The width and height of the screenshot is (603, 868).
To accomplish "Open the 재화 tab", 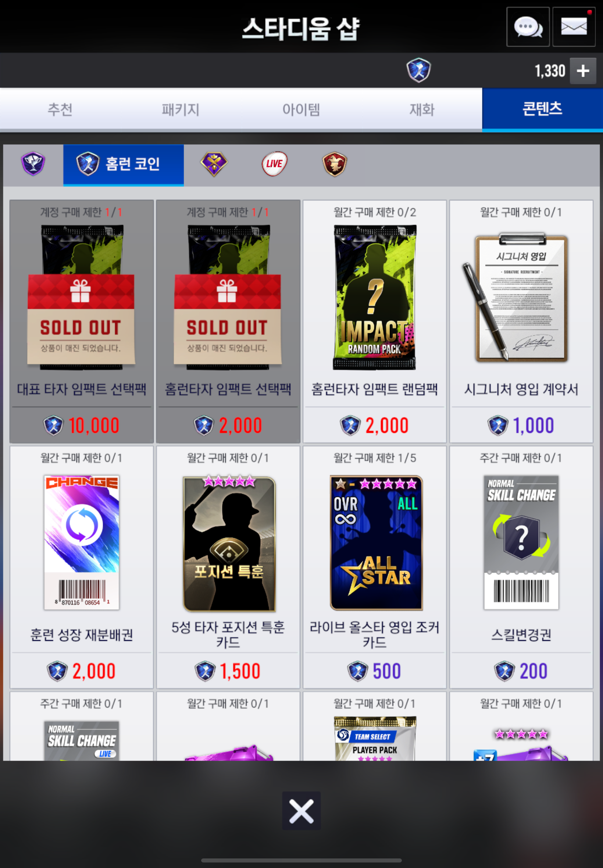I will (x=422, y=110).
